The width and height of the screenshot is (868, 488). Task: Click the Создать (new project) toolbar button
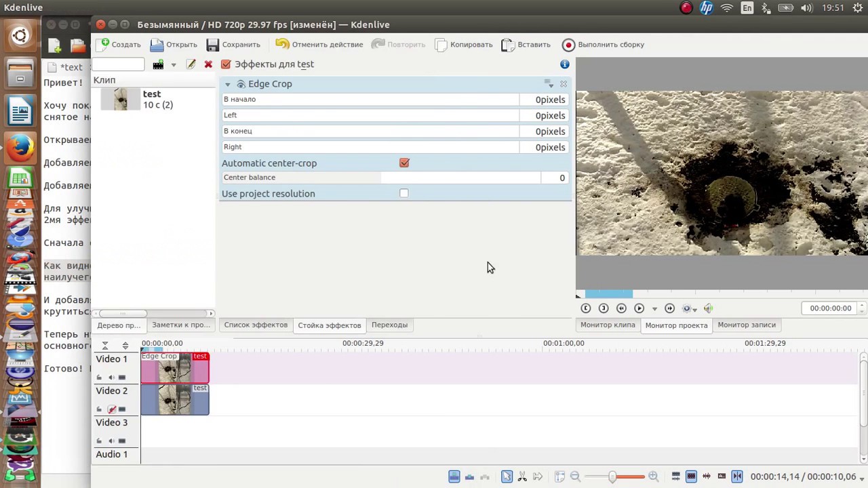[119, 45]
